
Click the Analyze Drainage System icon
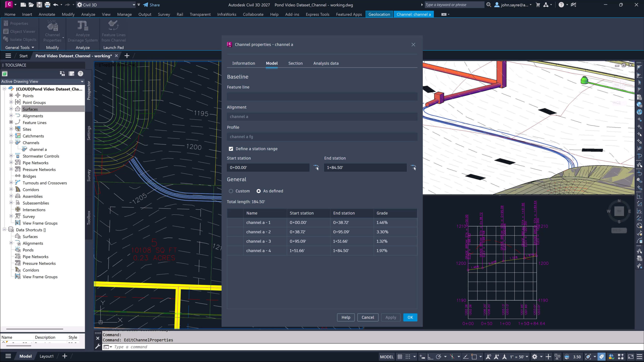coord(83,26)
